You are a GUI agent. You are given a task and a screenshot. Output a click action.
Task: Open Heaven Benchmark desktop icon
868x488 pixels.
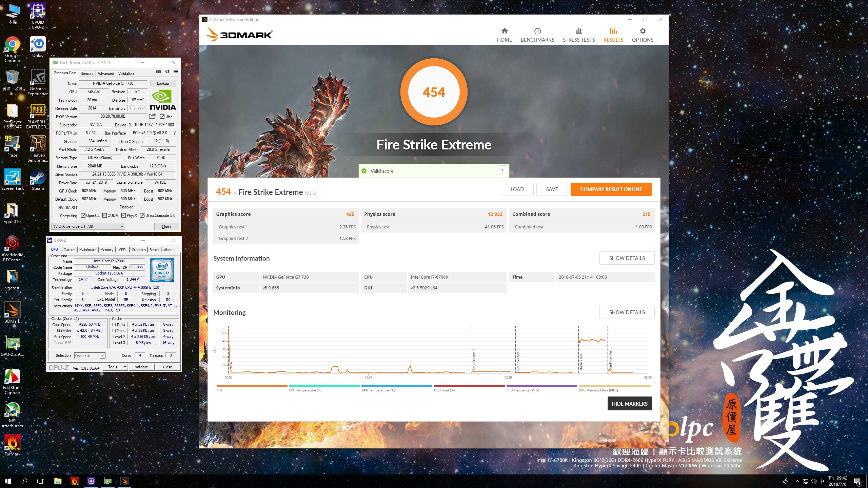click(38, 149)
